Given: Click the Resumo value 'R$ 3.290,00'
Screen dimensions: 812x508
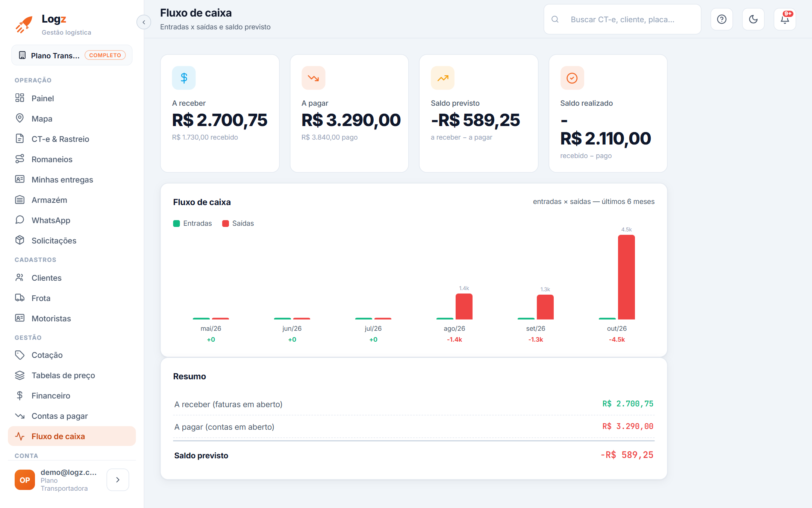Looking at the screenshot, I should (x=628, y=426).
